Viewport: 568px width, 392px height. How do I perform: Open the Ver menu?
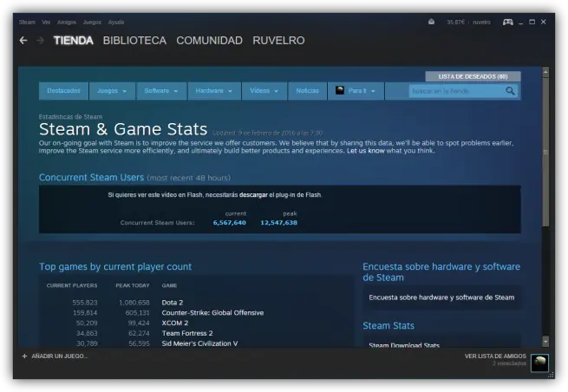(x=46, y=22)
